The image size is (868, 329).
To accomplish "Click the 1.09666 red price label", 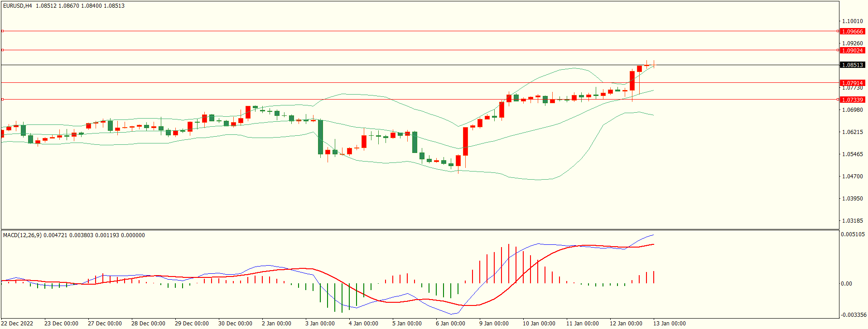I will pyautogui.click(x=852, y=32).
